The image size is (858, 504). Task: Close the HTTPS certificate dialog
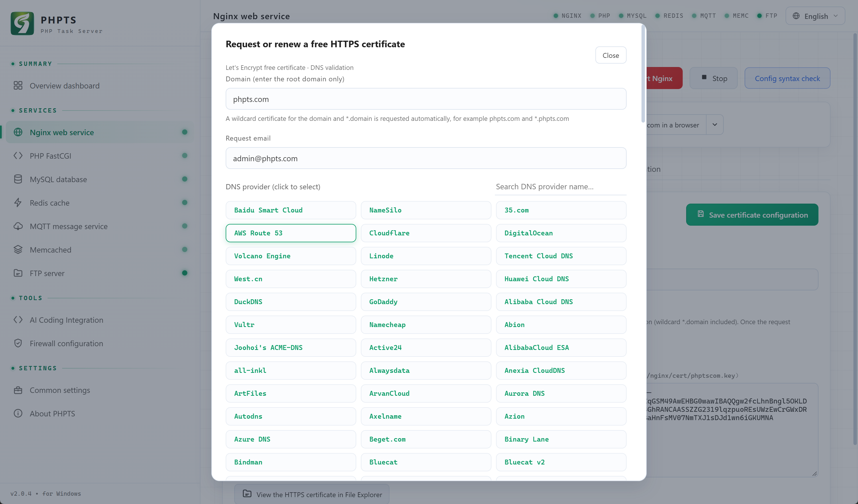(x=611, y=55)
